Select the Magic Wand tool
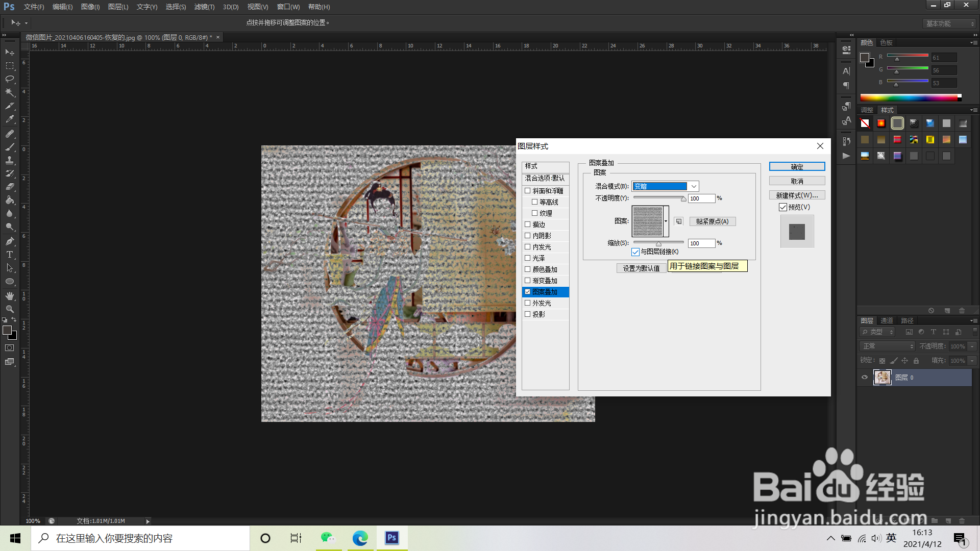The width and height of the screenshot is (980, 551). coord(10,92)
